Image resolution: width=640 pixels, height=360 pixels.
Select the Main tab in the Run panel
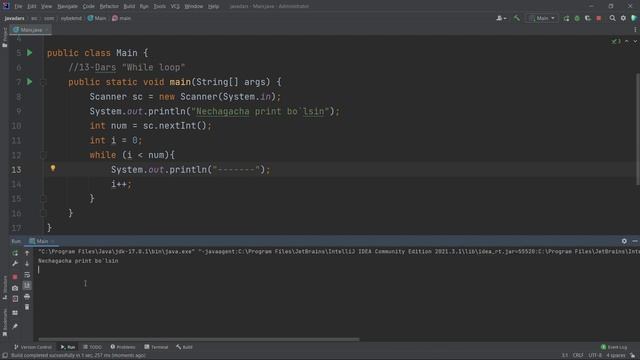click(x=42, y=241)
